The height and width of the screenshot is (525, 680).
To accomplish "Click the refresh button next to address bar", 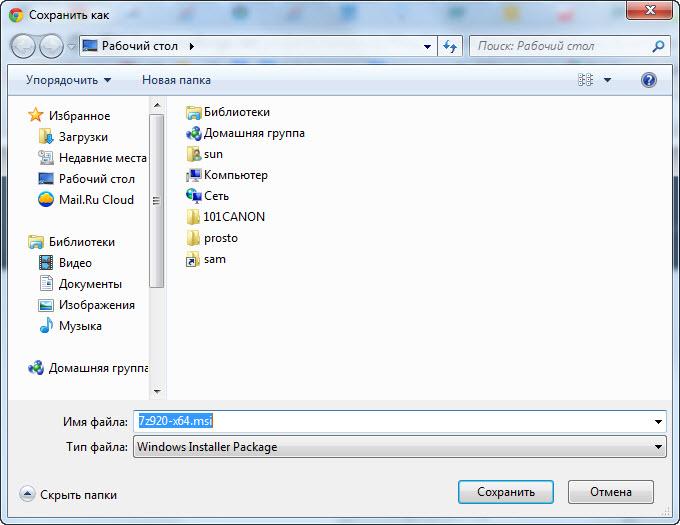I will click(450, 46).
